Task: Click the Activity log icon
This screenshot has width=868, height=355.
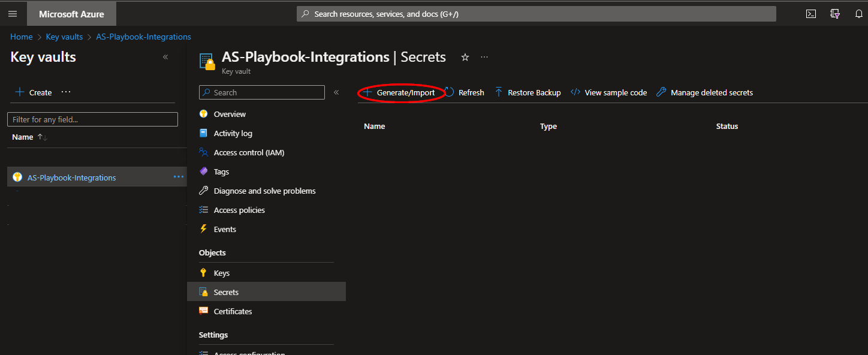Action: coord(204,133)
